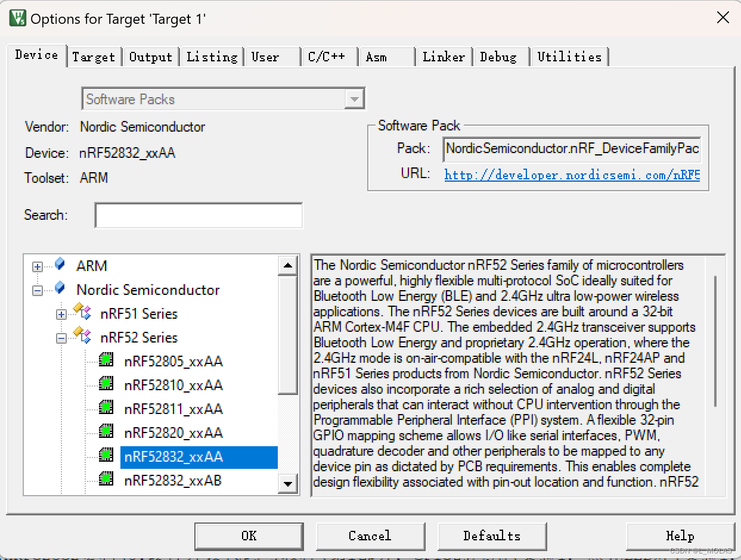Click the nRF51 Series family icon
The image size is (741, 560).
82,313
